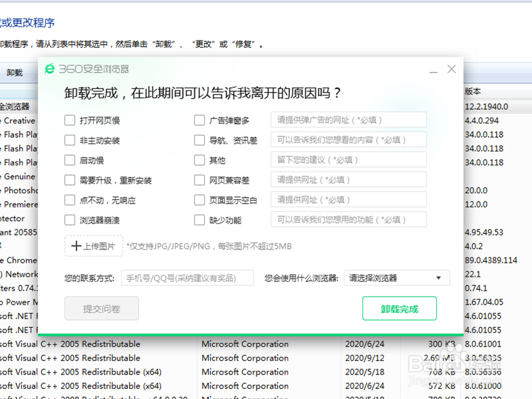Click version 4.95.49.53 cell
The width and height of the screenshot is (532, 399).
coord(484,232)
